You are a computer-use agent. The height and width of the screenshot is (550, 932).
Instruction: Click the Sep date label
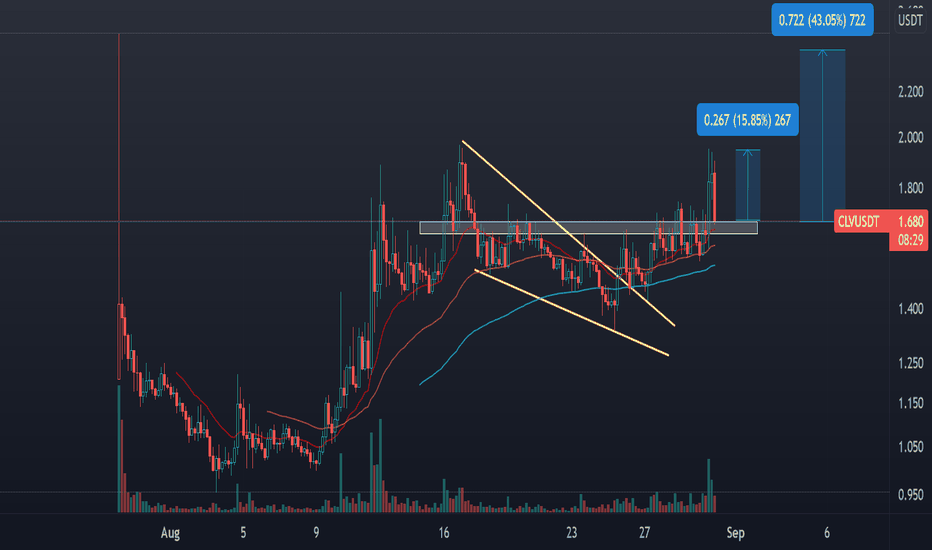[735, 533]
